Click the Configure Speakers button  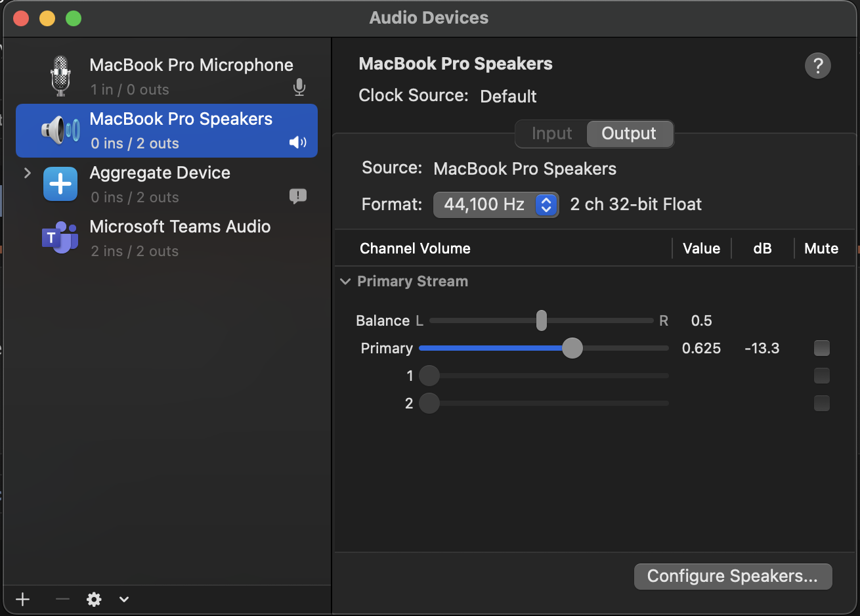733,576
